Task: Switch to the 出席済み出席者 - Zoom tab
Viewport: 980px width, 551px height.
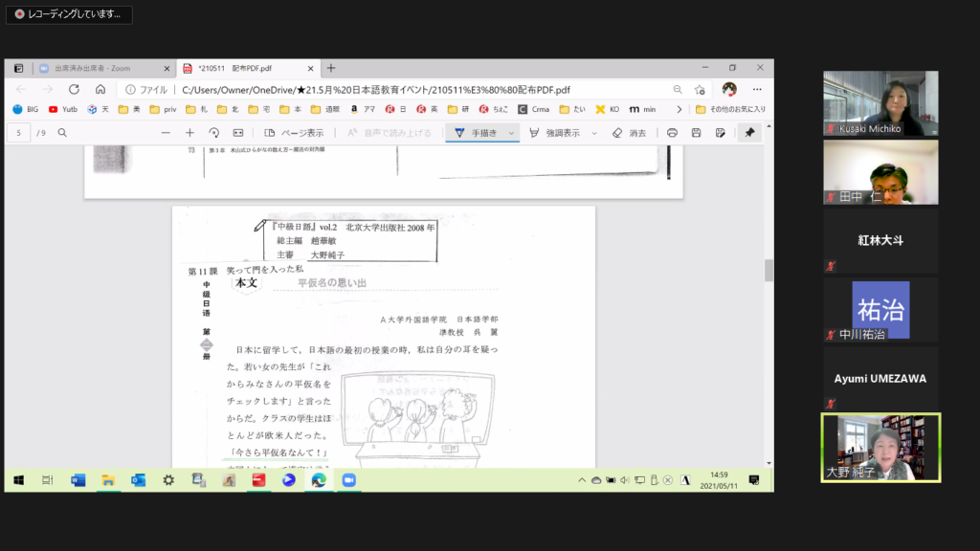Action: coord(93,69)
